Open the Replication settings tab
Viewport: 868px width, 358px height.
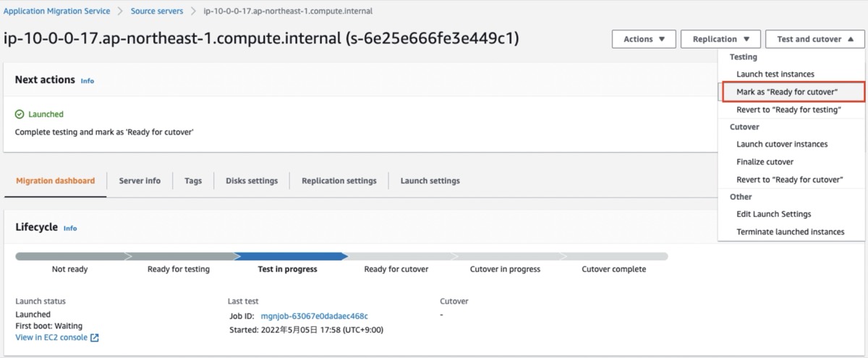coord(339,181)
